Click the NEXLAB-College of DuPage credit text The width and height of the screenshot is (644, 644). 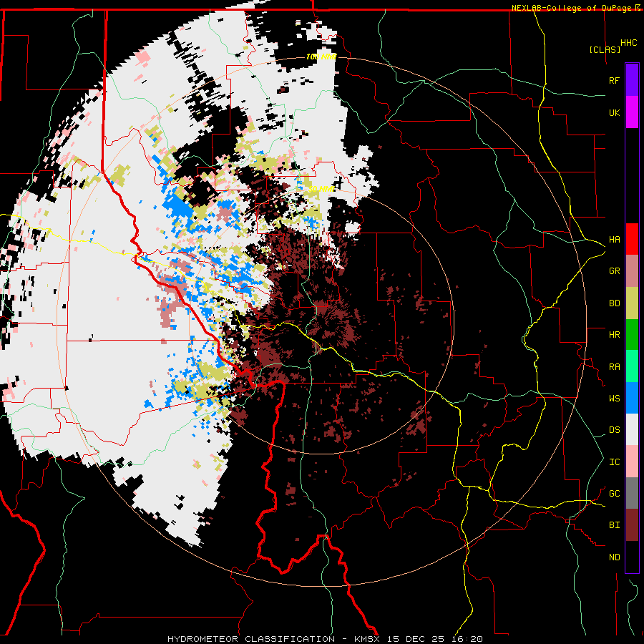tap(571, 8)
